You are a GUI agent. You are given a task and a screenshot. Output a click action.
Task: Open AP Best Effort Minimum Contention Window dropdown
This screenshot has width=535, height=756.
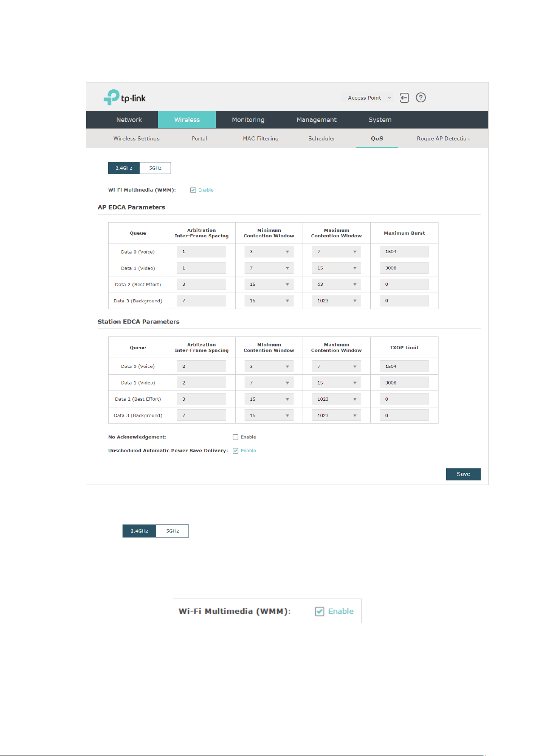269,284
